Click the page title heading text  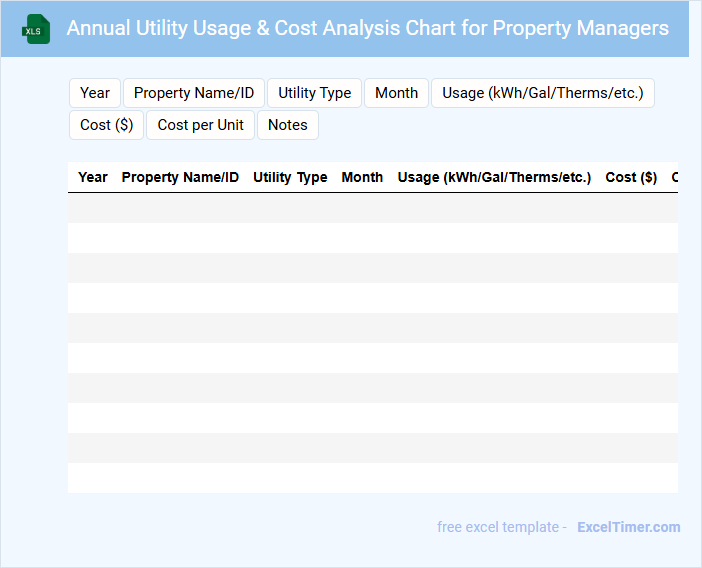click(367, 28)
